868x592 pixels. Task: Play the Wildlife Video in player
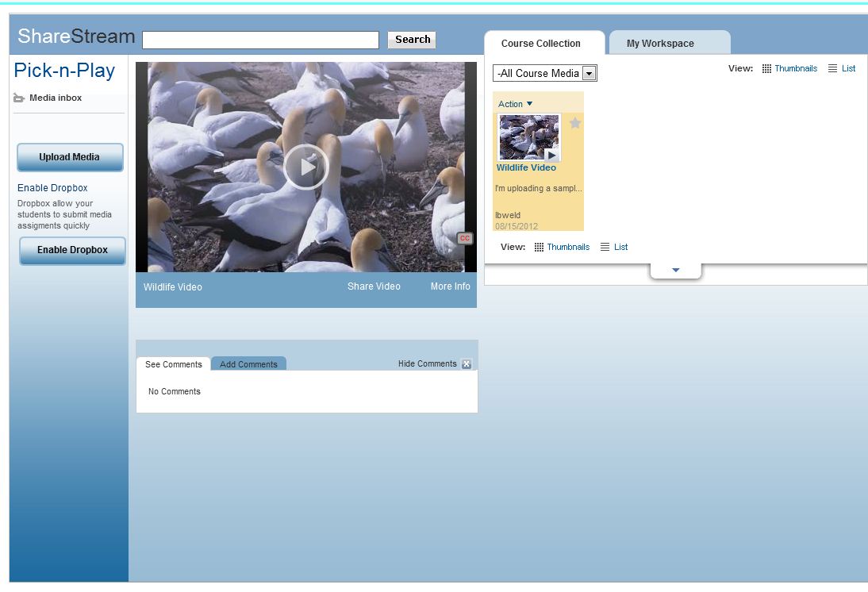(306, 167)
